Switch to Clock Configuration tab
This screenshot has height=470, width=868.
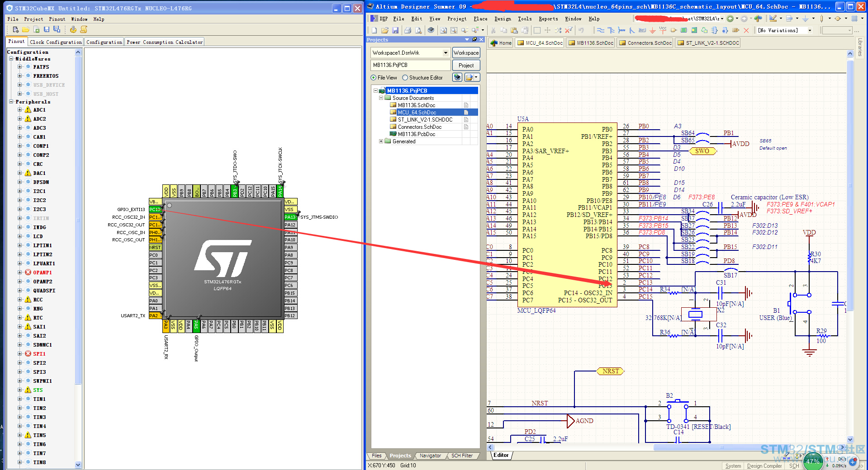[x=56, y=42]
